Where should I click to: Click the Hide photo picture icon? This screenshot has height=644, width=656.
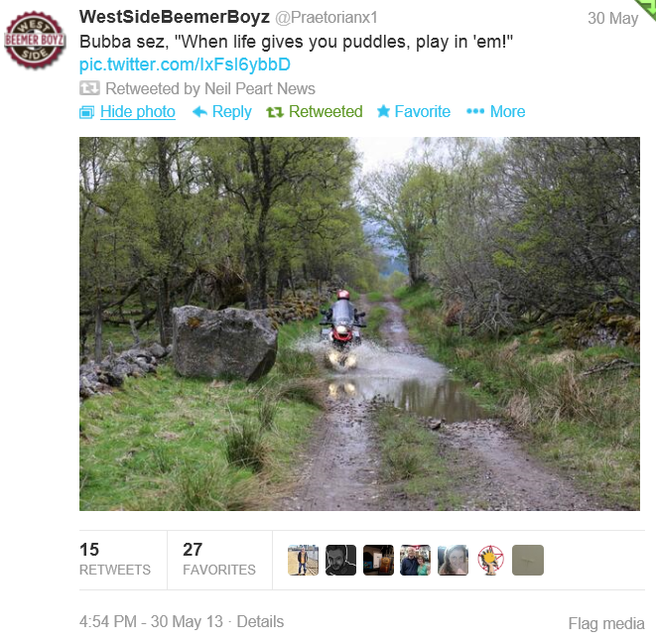86,112
